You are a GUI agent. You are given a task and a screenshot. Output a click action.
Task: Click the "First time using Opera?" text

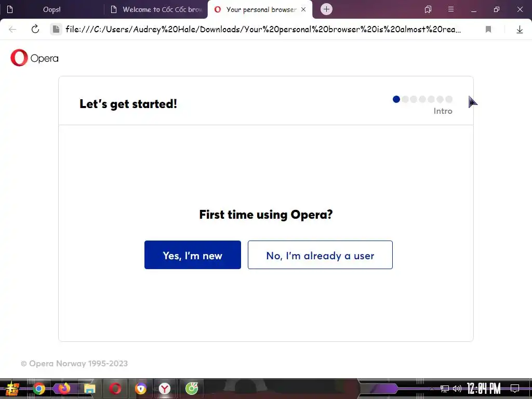265,215
